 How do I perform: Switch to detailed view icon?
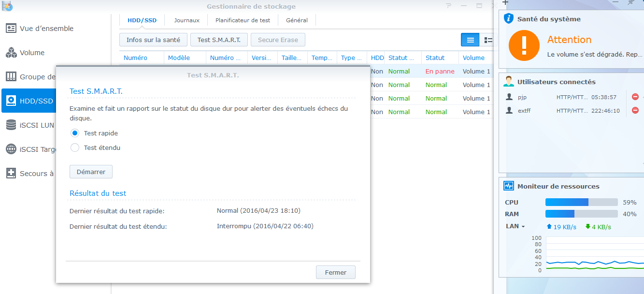488,40
